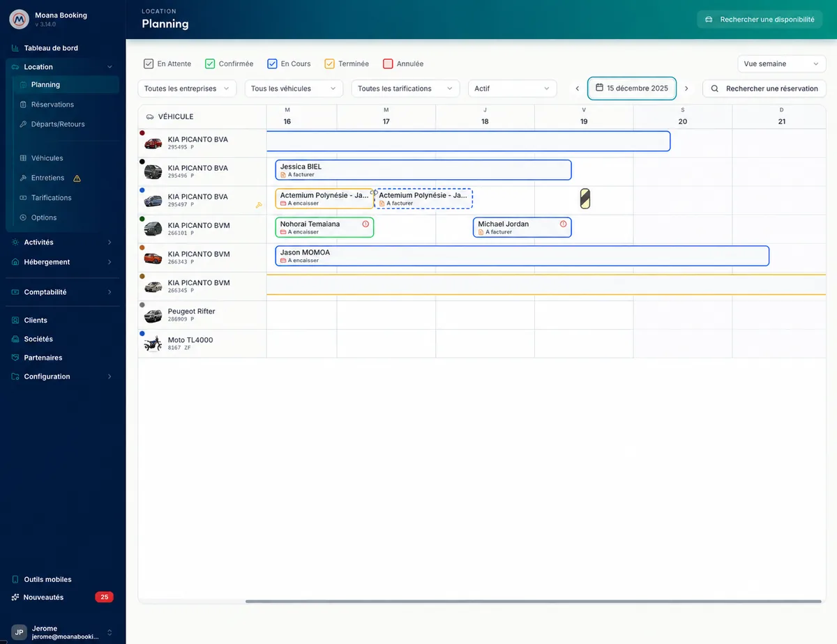
Task: Click Rechercher une réservation search field
Action: tap(764, 89)
